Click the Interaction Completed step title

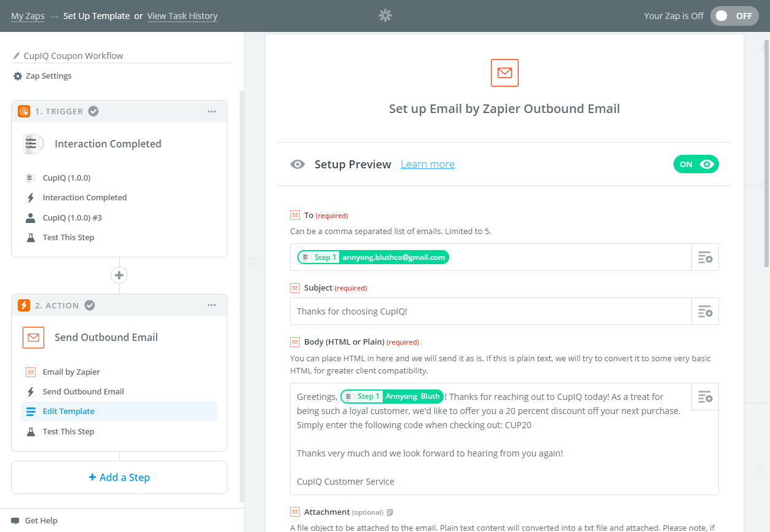point(108,144)
